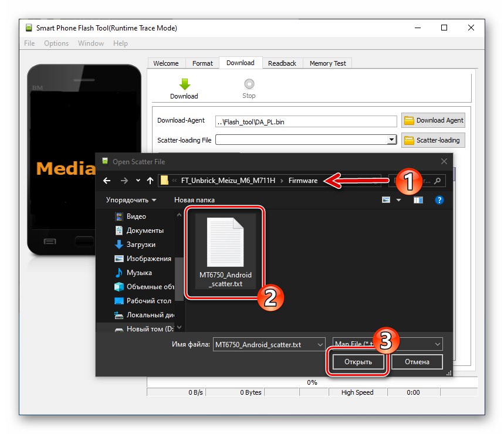Click the Download-Agent path field
This screenshot has height=434, width=504.
tap(306, 122)
